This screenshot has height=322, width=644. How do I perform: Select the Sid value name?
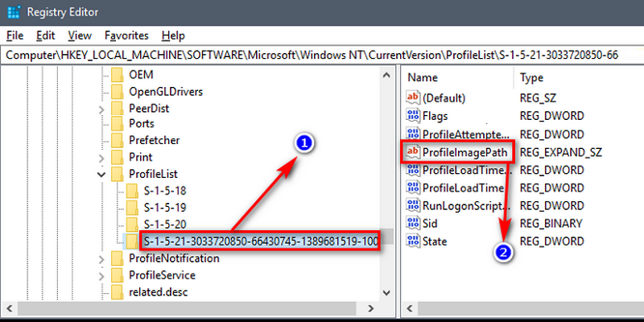pyautogui.click(x=430, y=224)
